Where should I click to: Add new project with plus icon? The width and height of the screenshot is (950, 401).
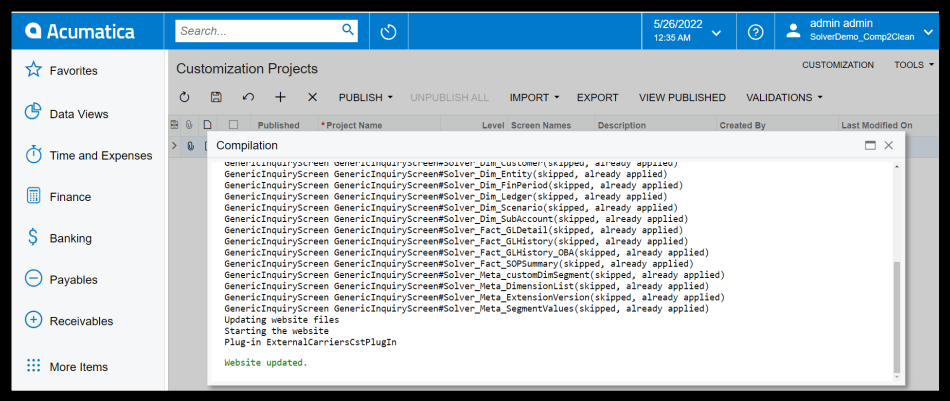point(280,97)
